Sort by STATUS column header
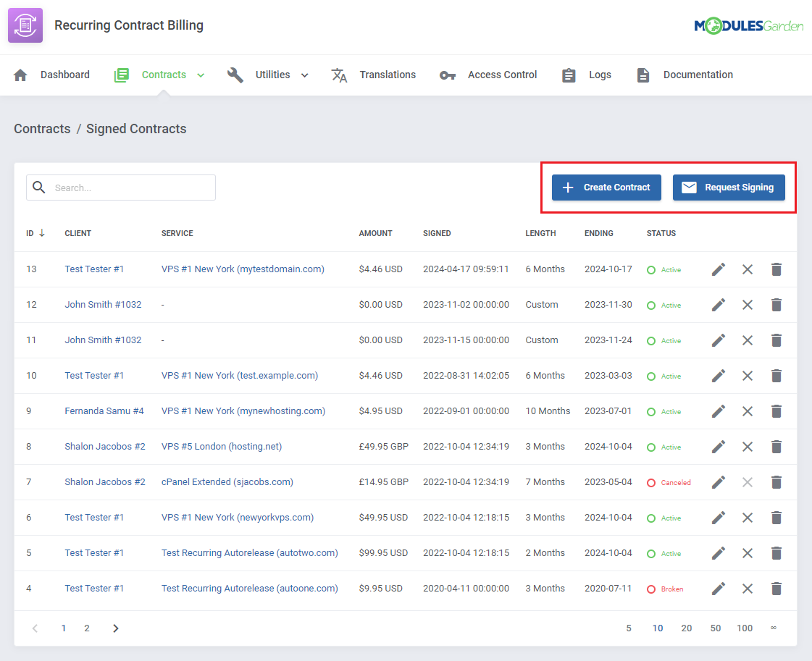This screenshot has width=812, height=661. pyautogui.click(x=661, y=233)
